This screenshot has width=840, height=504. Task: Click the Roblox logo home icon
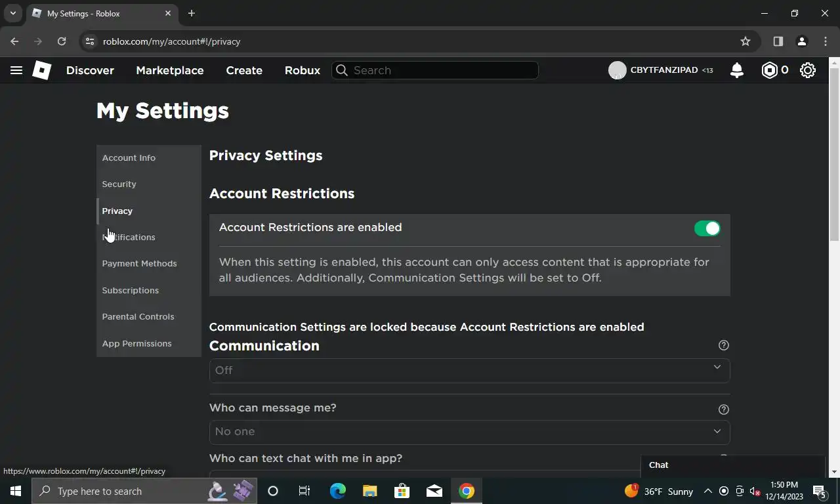[42, 70]
